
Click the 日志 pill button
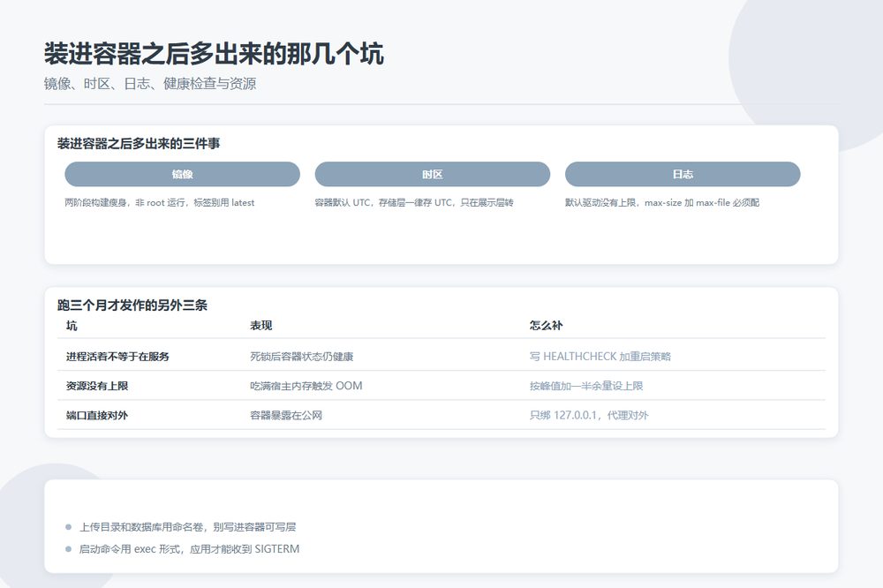[683, 174]
